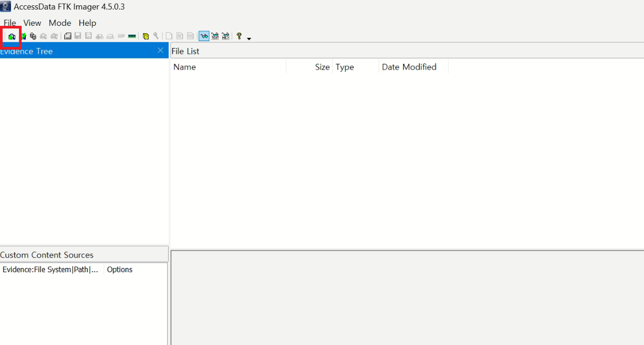Image resolution: width=644 pixels, height=345 pixels.
Task: Click the FTK Imager application title icon
Action: click(x=5, y=7)
